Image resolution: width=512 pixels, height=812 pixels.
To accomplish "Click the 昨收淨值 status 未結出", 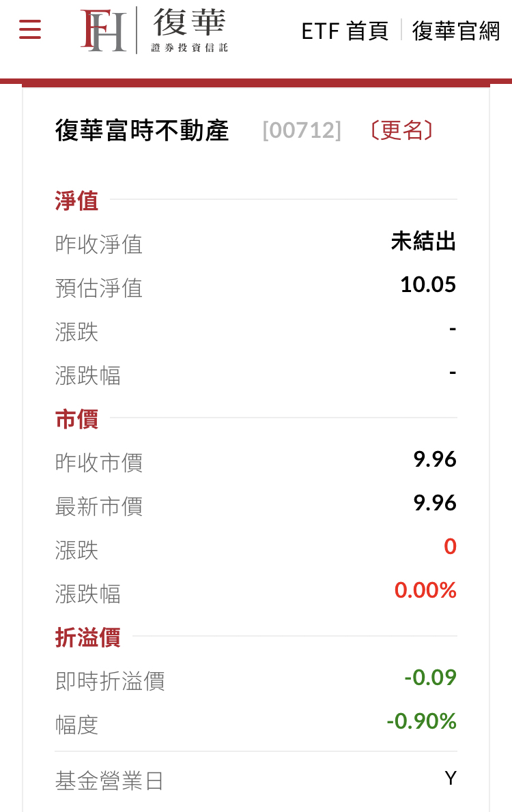I will (423, 242).
